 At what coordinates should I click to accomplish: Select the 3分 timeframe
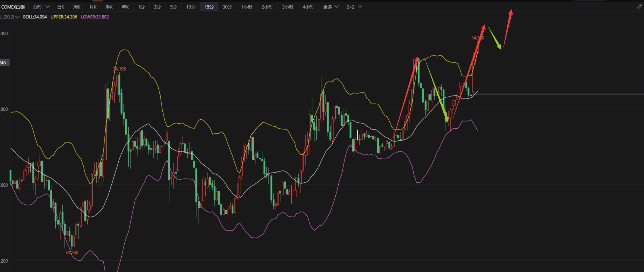tap(157, 7)
